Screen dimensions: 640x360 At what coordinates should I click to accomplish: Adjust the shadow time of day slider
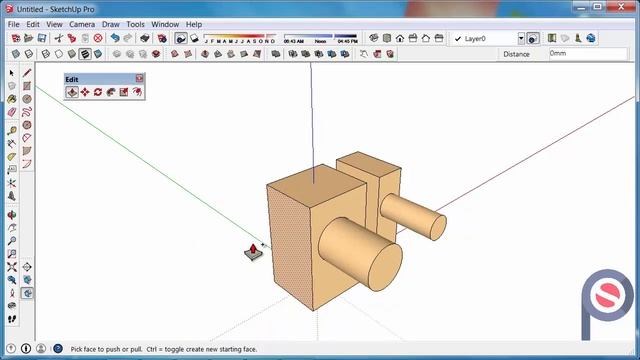[x=320, y=39]
